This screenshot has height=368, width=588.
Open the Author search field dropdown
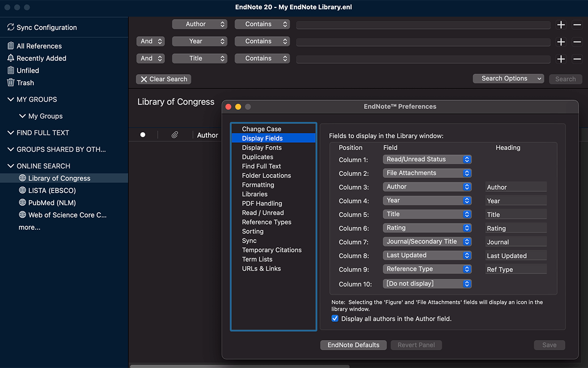pos(199,24)
